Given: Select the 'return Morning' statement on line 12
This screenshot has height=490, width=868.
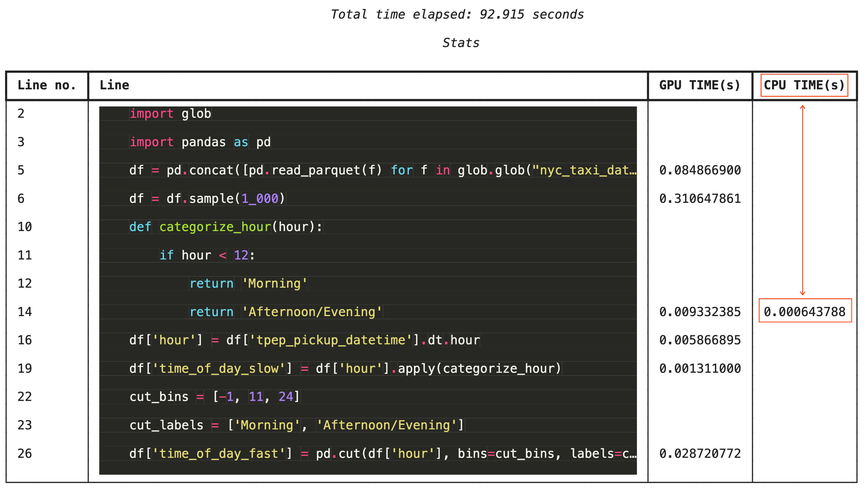Looking at the screenshot, I should point(248,283).
